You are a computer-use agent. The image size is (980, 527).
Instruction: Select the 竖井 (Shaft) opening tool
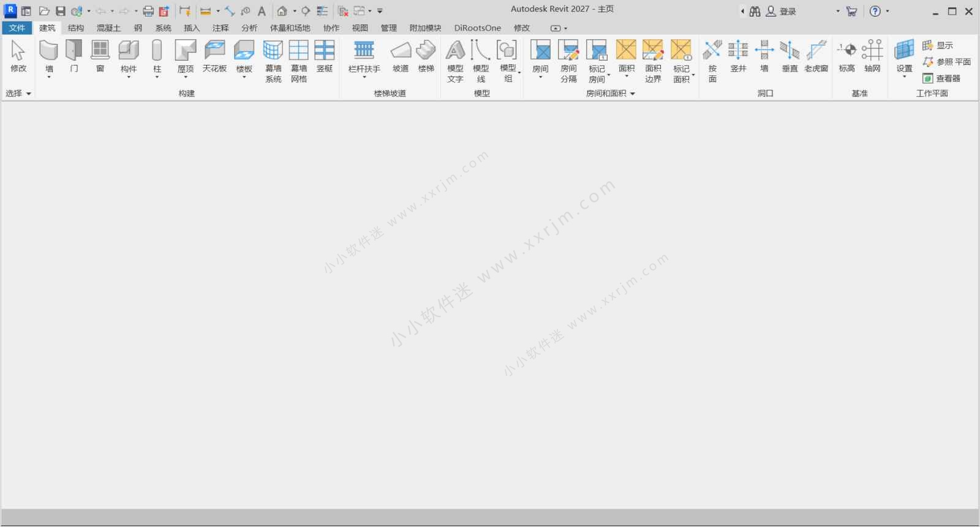point(738,56)
